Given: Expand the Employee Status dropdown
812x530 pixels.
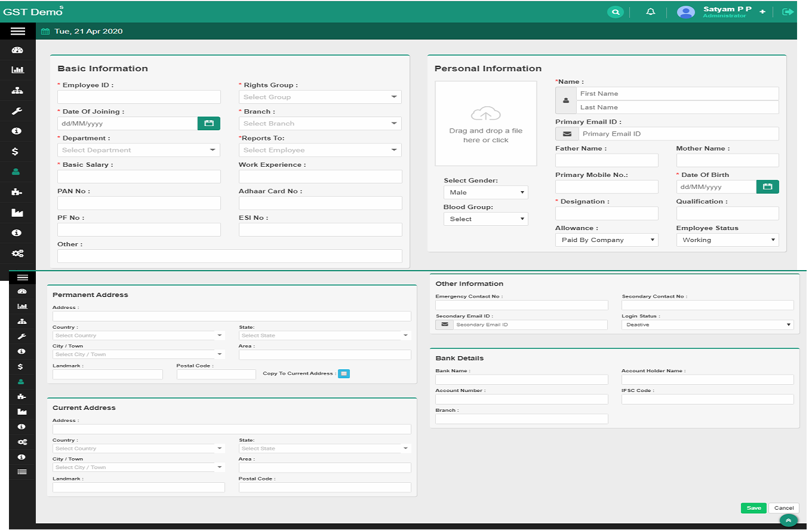Looking at the screenshot, I should (x=727, y=240).
